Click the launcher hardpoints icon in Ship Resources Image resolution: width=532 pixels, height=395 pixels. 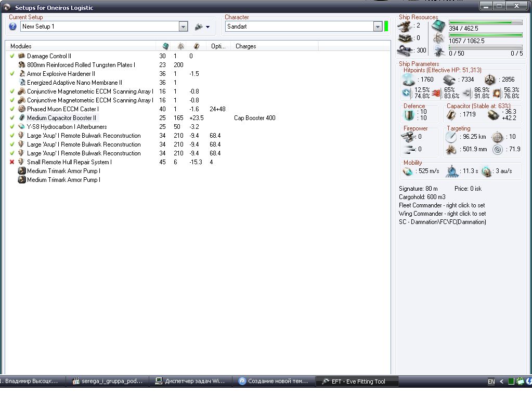(x=405, y=37)
